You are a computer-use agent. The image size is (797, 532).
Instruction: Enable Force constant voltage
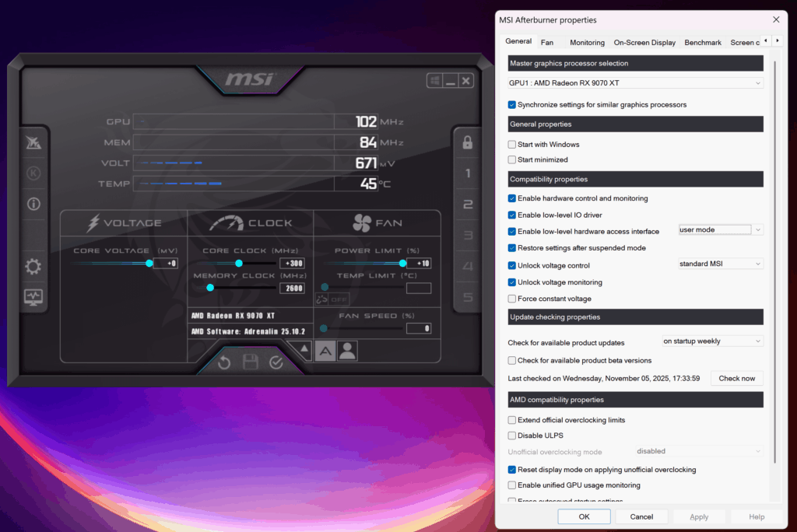point(512,299)
